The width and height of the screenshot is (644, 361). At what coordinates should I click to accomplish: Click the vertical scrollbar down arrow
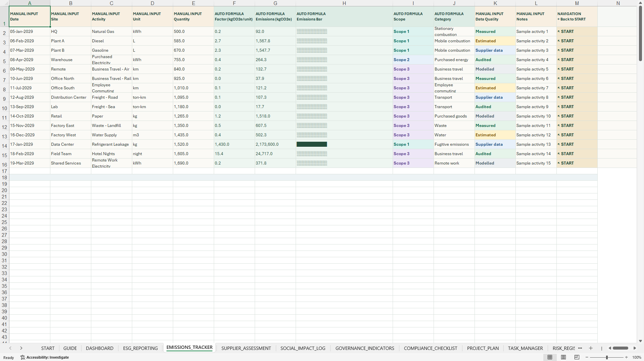(x=640, y=341)
